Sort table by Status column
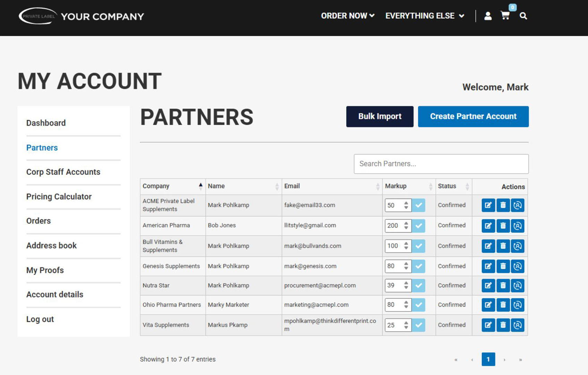Screen dimensions: 588x375 [x=454, y=186]
